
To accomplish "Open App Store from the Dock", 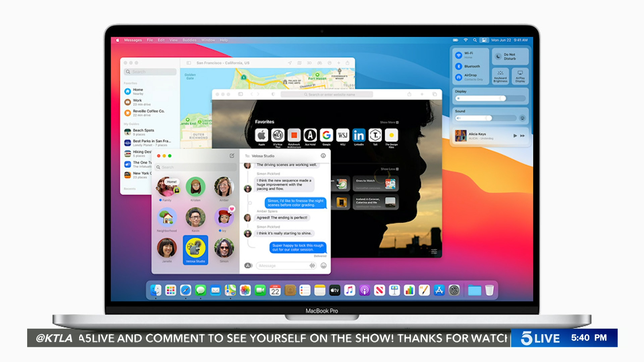I will click(x=439, y=290).
